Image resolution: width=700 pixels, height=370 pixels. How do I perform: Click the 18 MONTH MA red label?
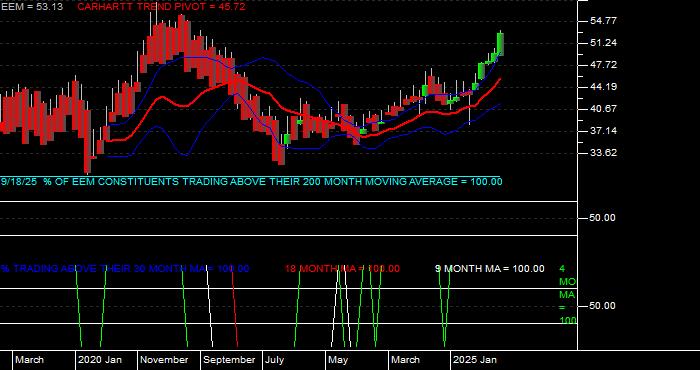click(342, 269)
